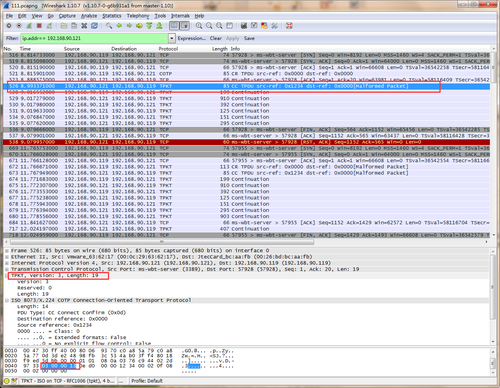
Task: Open preferences via the tools icon
Action: [x=274, y=26]
